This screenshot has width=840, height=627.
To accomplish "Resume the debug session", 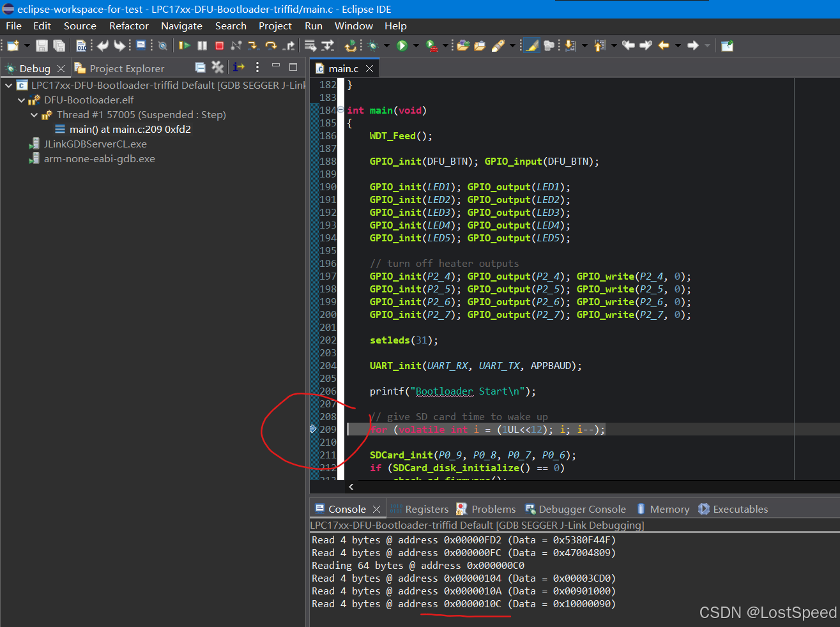I will click(184, 45).
